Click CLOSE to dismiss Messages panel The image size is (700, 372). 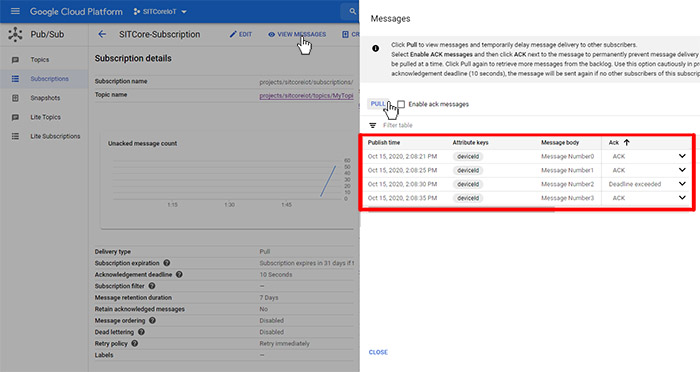pos(378,352)
